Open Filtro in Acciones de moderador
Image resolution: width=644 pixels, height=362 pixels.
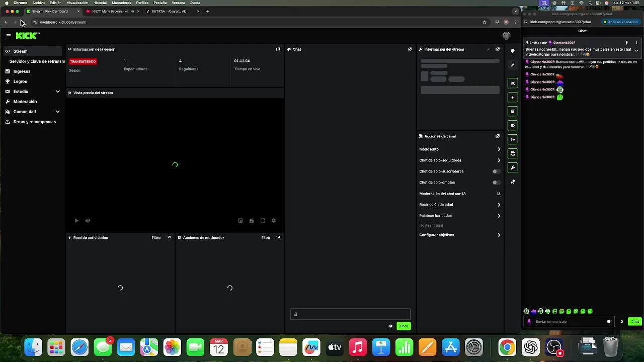coord(266,238)
